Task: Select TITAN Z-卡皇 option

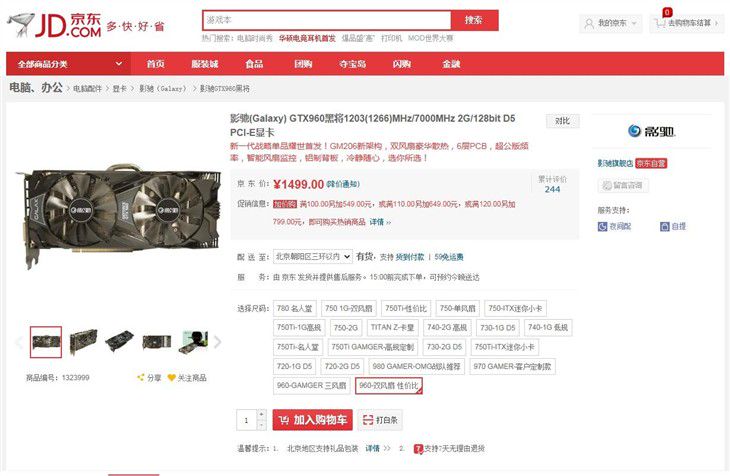Action: click(393, 327)
